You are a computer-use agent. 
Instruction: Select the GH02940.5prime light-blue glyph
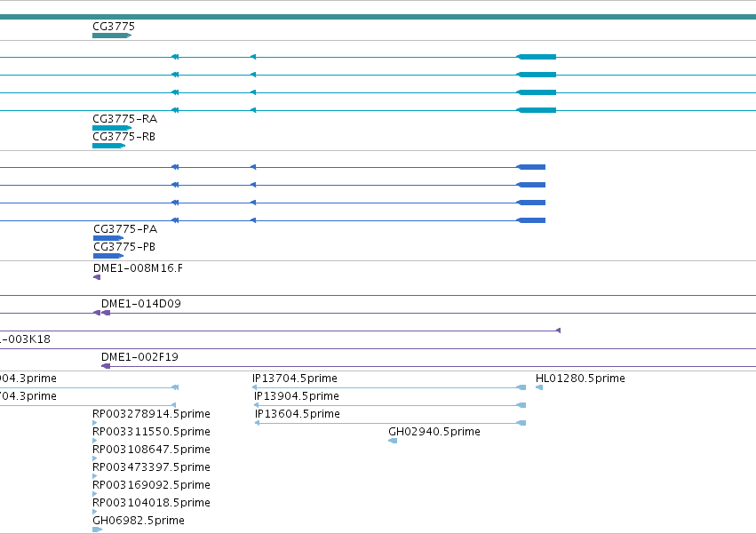(393, 441)
